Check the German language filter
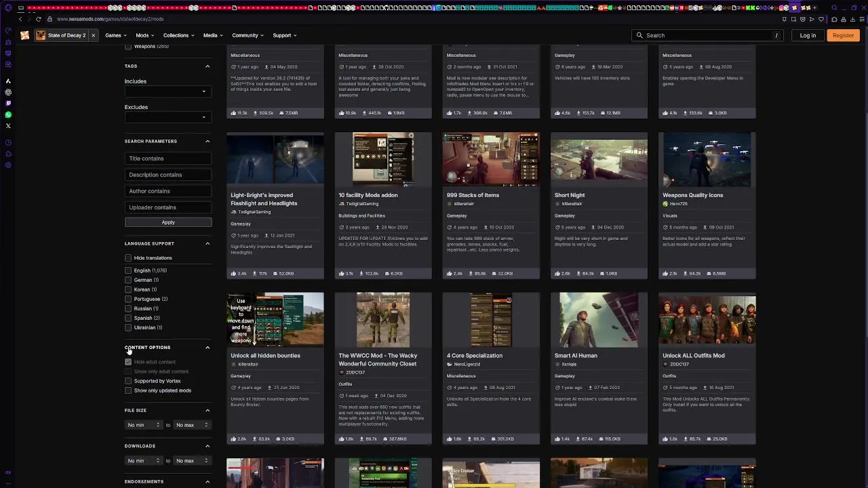This screenshot has width=868, height=488. [128, 280]
